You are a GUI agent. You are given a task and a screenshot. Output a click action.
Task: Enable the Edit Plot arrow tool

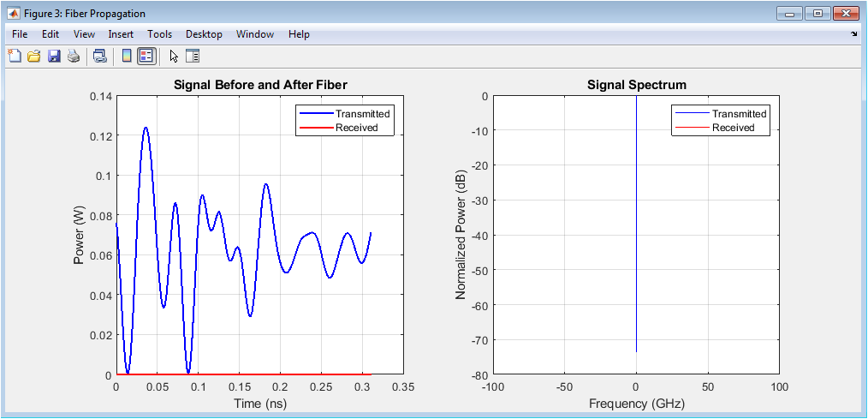click(x=174, y=57)
